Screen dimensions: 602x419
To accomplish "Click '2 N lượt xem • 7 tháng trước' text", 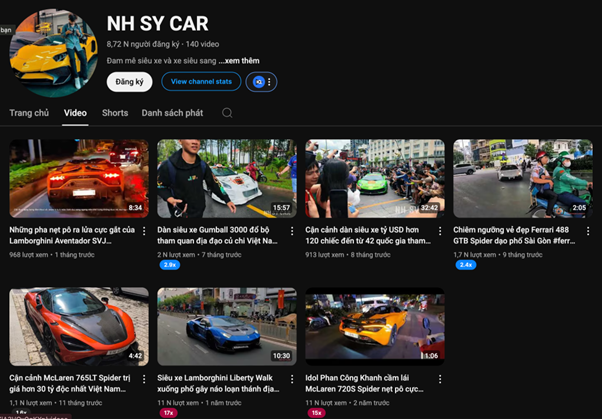I will pyautogui.click(x=199, y=255).
